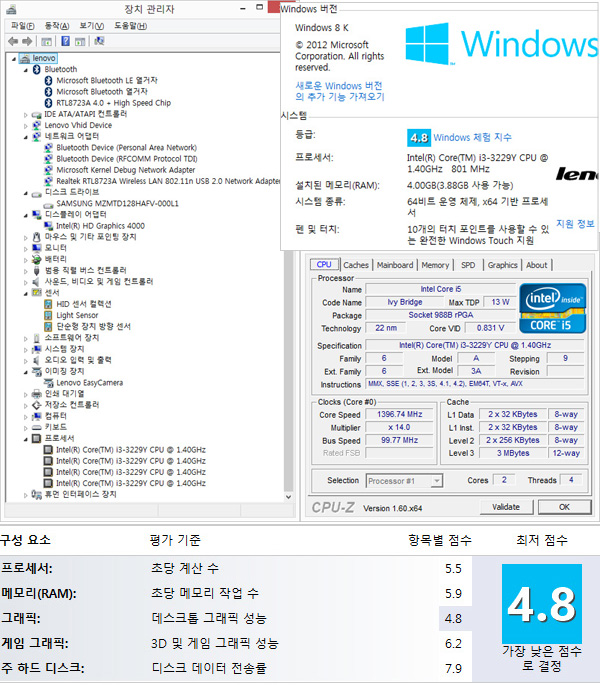This screenshot has width=600, height=685.
Task: Click the Device Manager vertical scrollbar track
Action: tap(288, 371)
